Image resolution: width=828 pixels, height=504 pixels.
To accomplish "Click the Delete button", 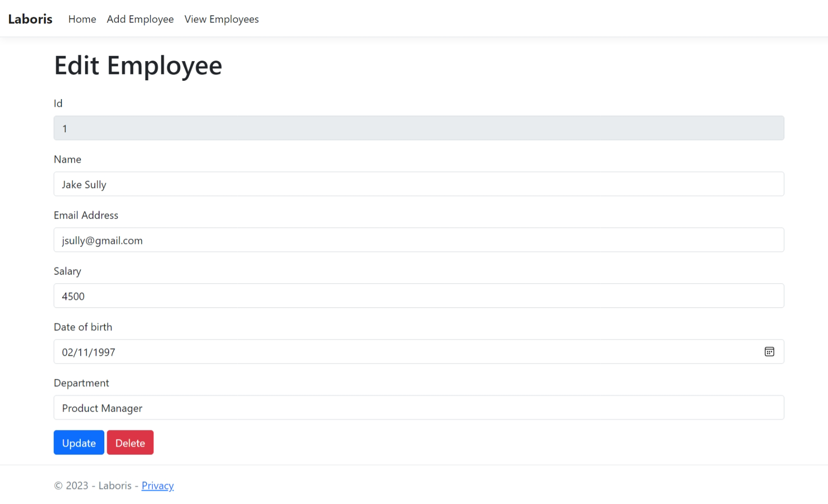I will 130,442.
